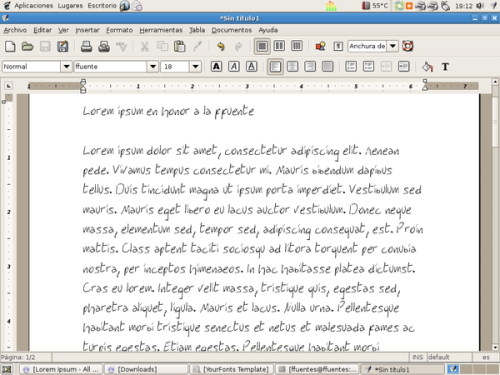Expand the ffuente font dropdown
Image resolution: width=500 pixels, height=375 pixels.
pyautogui.click(x=153, y=67)
